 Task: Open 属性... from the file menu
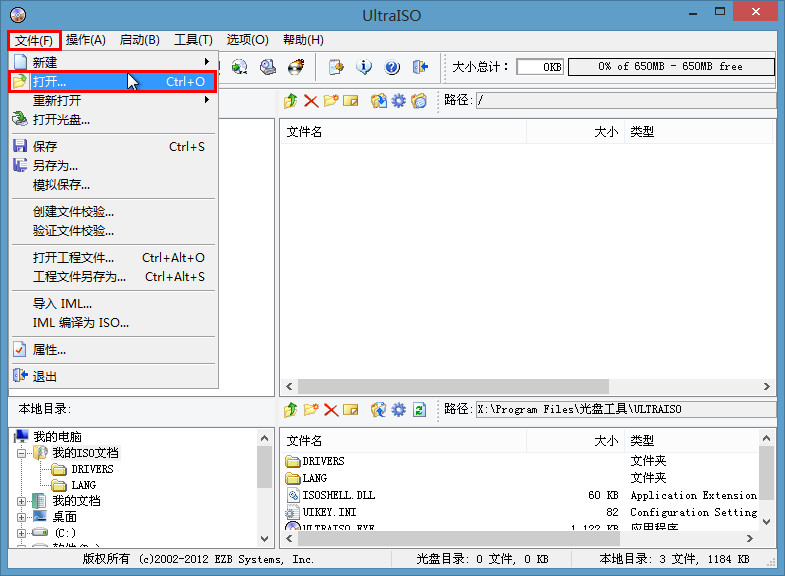(x=113, y=350)
